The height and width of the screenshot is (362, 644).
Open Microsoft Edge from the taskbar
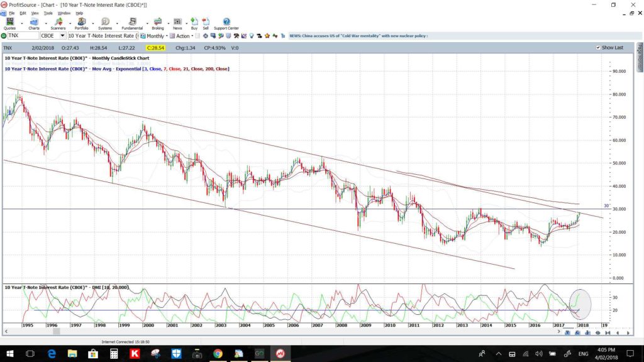tap(52, 353)
